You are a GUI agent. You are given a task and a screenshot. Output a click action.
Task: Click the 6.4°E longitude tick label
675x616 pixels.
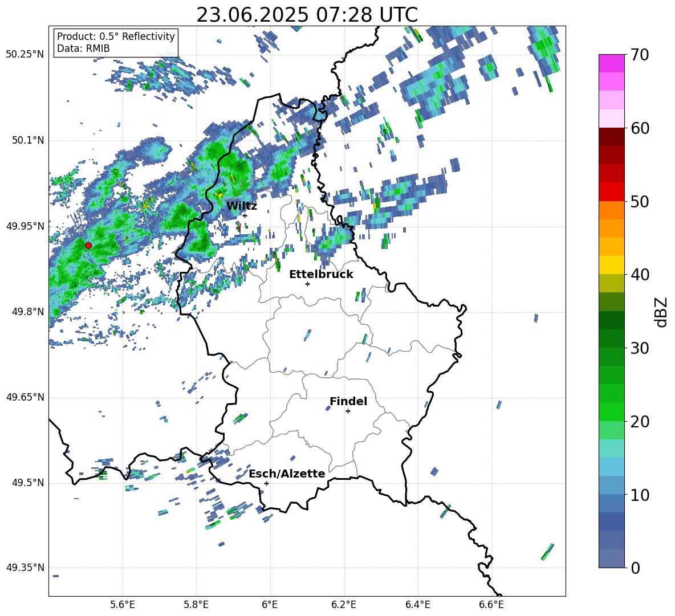(417, 605)
